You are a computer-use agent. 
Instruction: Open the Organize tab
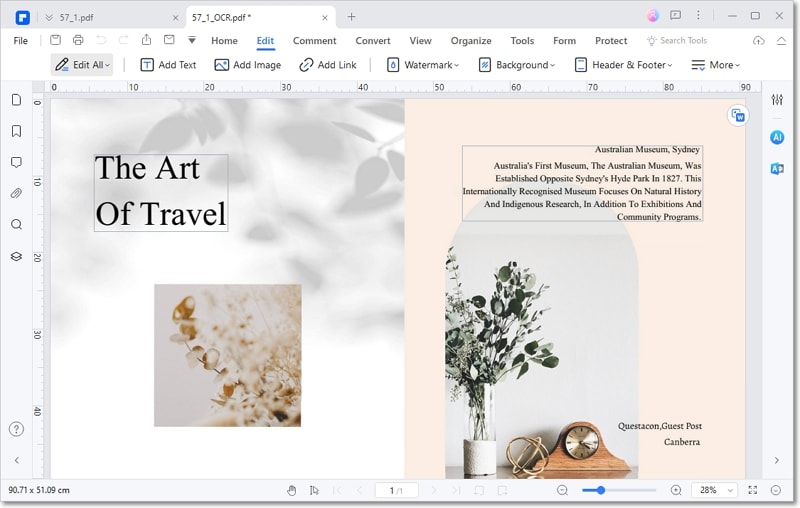(x=471, y=40)
